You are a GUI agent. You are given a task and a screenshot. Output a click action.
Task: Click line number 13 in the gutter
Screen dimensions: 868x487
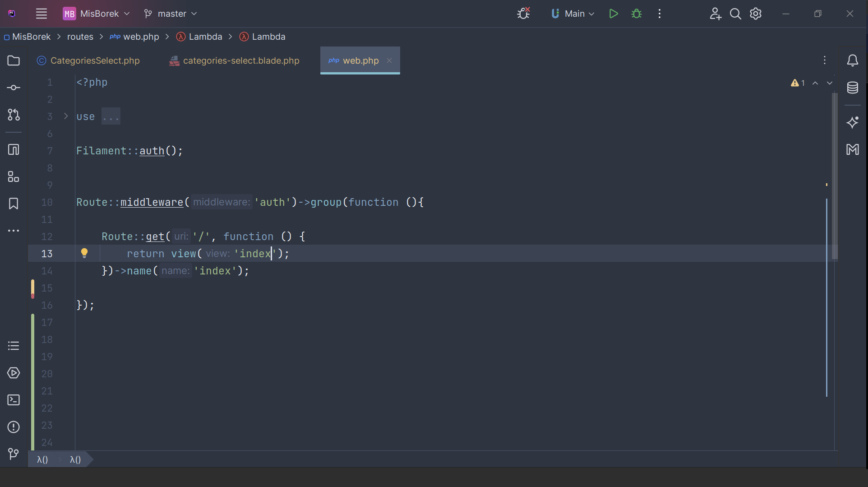pos(47,254)
